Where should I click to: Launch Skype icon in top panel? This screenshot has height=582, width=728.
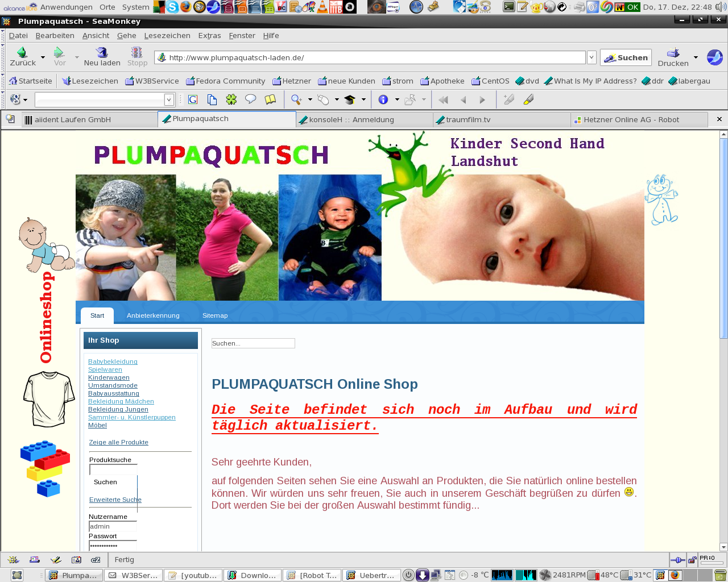click(172, 7)
